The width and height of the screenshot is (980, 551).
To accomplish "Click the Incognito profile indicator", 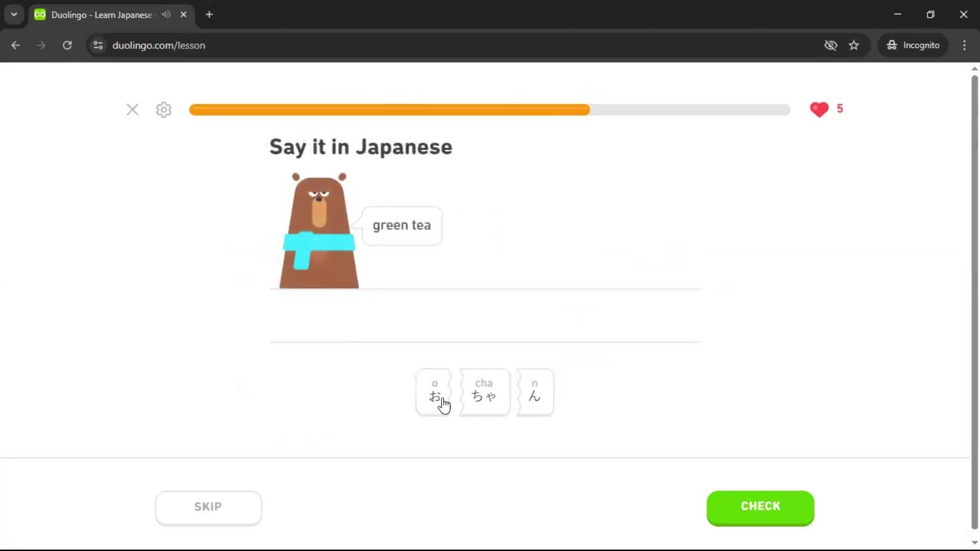I will [x=913, y=45].
